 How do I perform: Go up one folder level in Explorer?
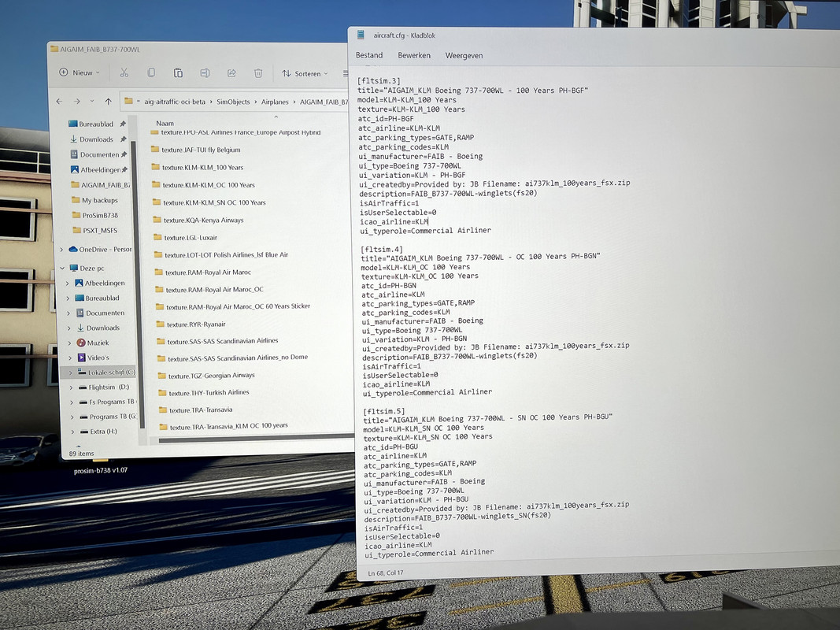(108, 102)
